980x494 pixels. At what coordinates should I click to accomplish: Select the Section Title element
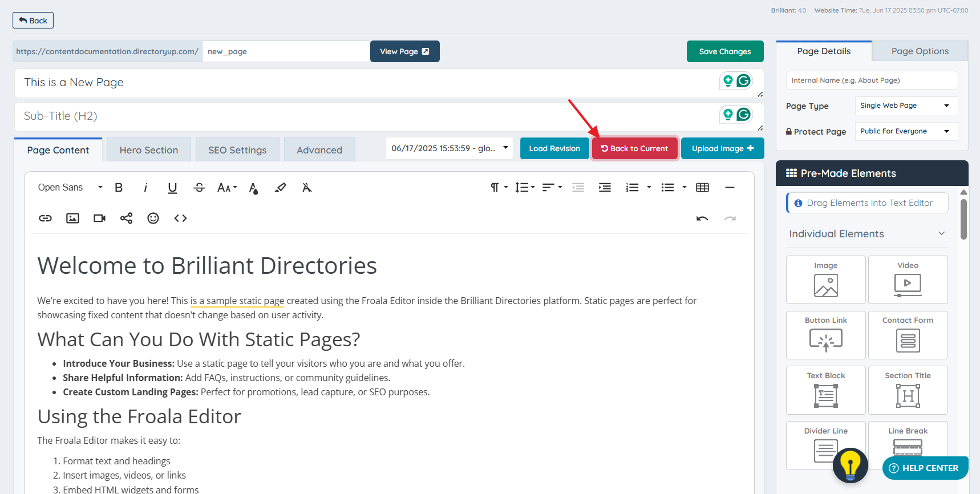[908, 390]
